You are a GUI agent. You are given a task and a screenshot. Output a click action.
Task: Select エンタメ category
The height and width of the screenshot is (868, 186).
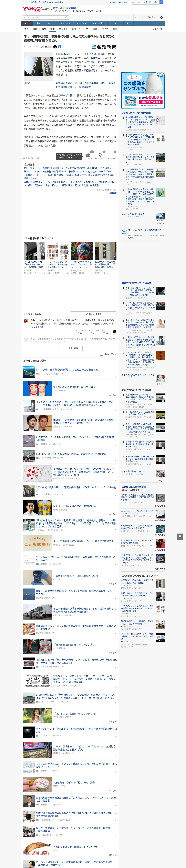coord(63,29)
